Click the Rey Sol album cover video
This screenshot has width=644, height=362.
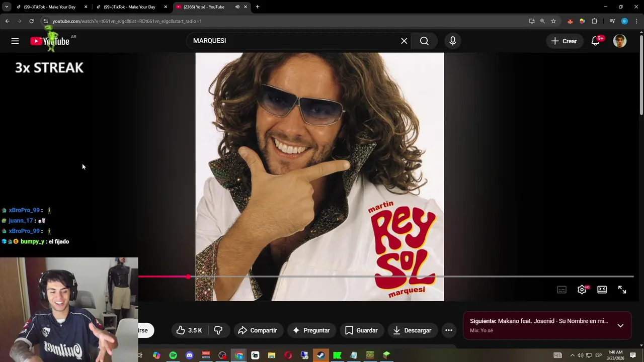click(x=319, y=176)
